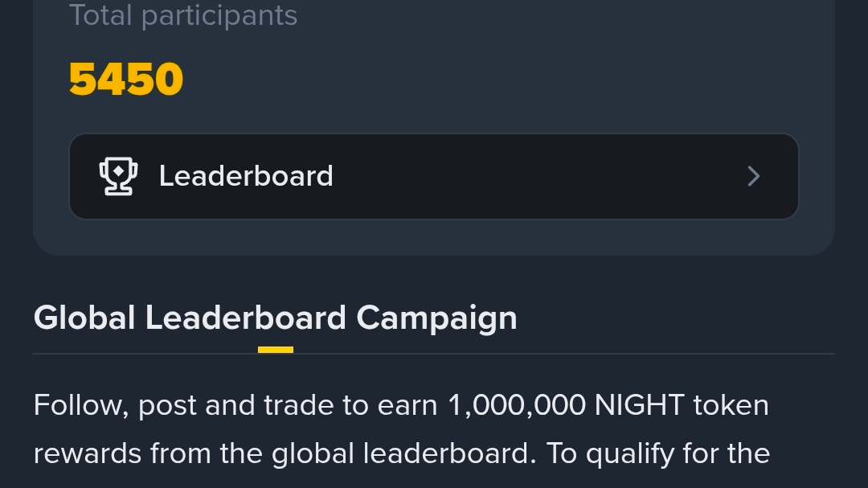The image size is (868, 488).
Task: Click the word Global in the heading
Action: pyautogui.click(x=84, y=318)
